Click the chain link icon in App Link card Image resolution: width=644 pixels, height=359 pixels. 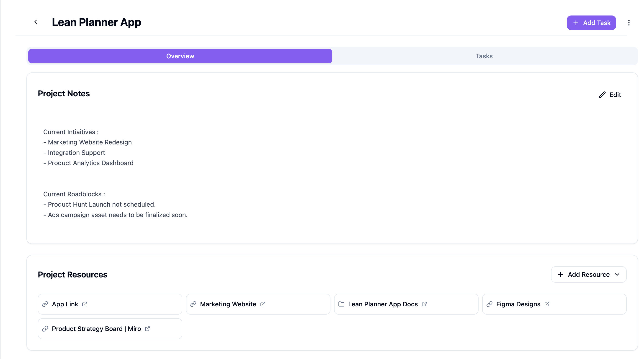(x=45, y=304)
